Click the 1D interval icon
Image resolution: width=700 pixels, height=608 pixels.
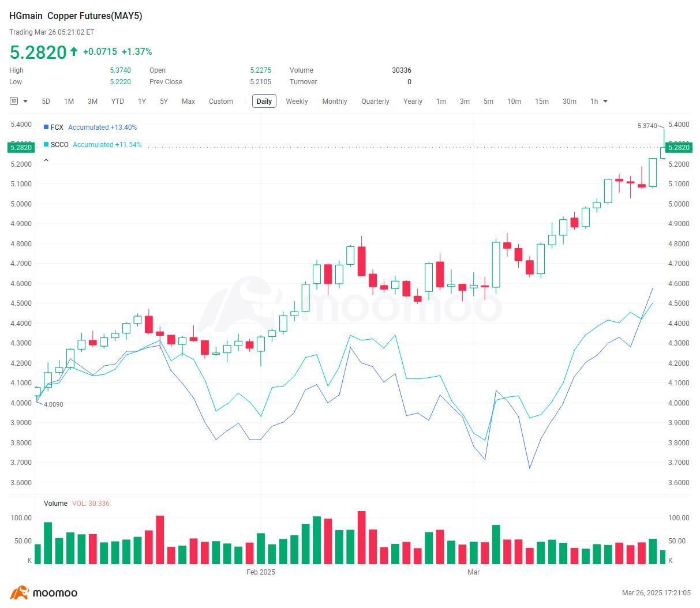click(x=14, y=101)
